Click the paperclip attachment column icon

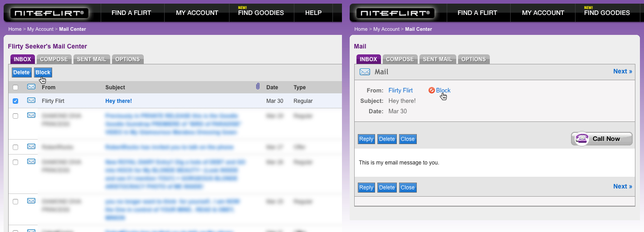point(258,87)
